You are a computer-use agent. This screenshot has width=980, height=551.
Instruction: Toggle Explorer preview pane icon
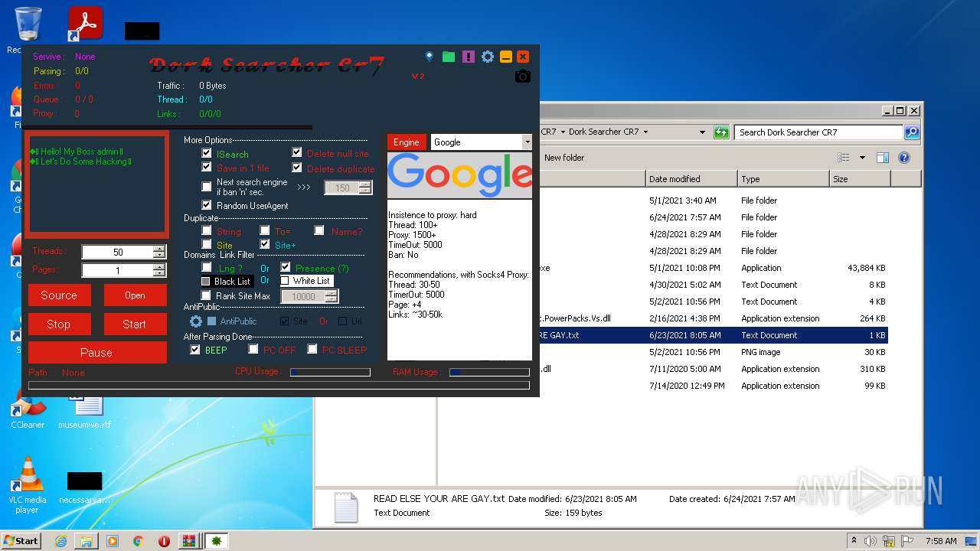coord(883,158)
